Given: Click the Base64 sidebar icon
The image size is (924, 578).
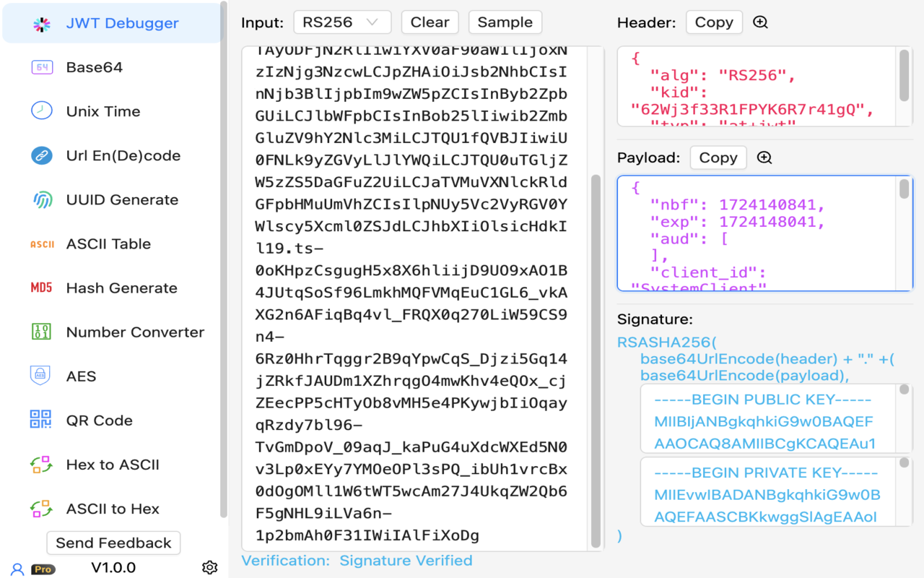Looking at the screenshot, I should pos(42,67).
